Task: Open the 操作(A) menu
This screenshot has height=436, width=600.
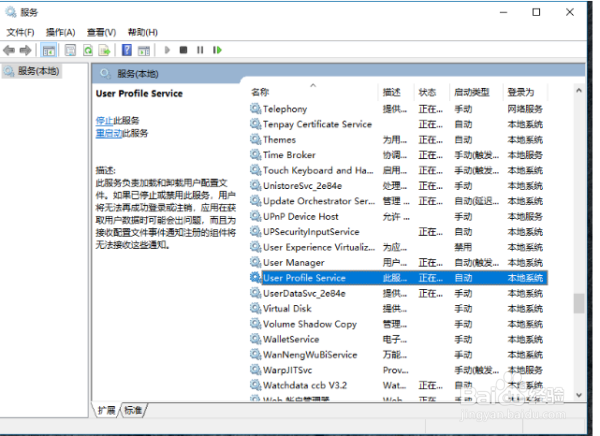Action: coord(60,32)
